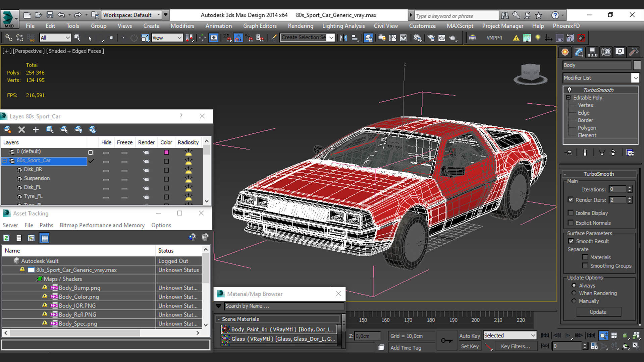
Task: Click Refresh icon in Asset Tracking
Action: (x=6, y=238)
